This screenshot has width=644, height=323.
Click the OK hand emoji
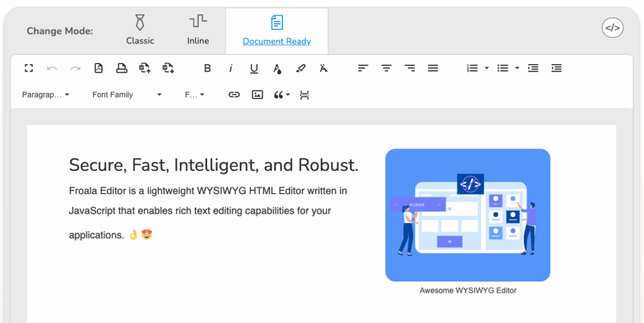pos(133,235)
